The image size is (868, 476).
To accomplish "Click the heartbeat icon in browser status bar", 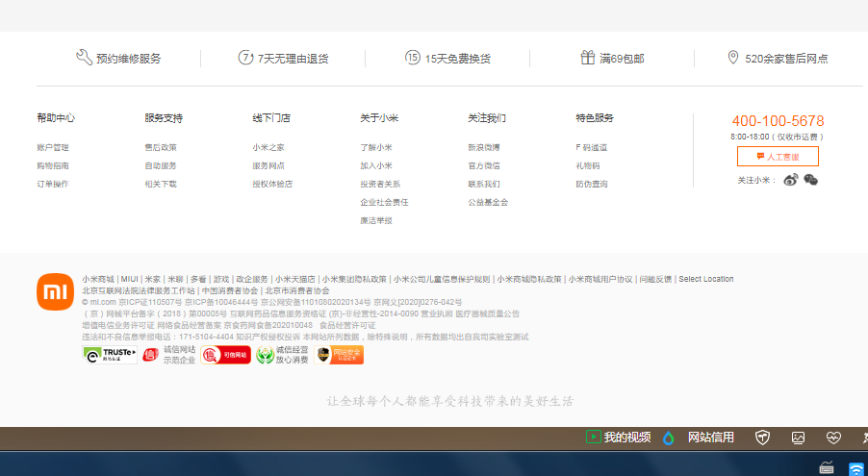I will pos(833,438).
